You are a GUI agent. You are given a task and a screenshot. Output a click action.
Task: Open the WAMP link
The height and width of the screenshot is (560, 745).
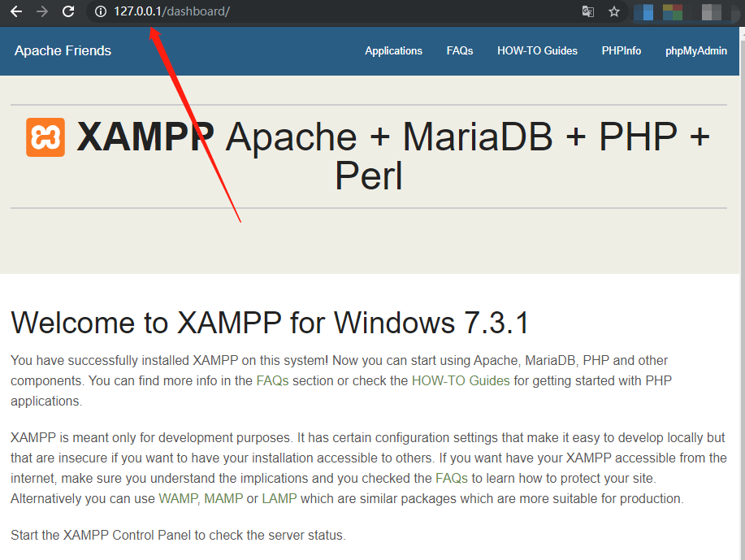178,499
